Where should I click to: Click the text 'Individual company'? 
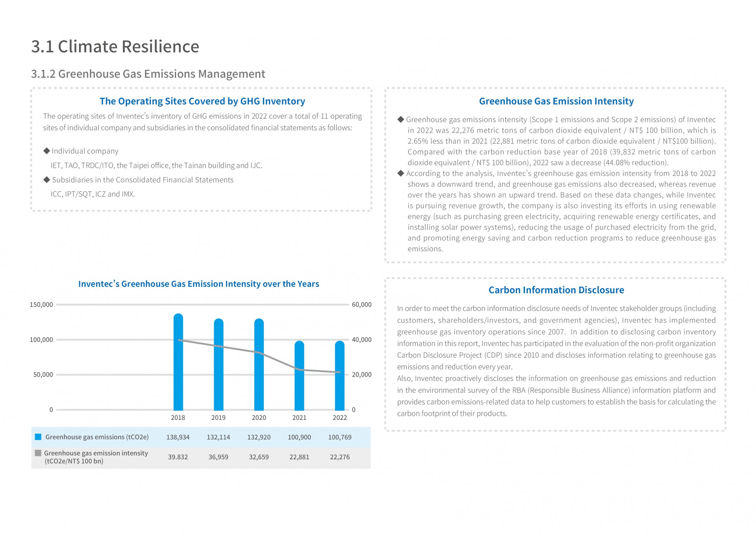[85, 151]
